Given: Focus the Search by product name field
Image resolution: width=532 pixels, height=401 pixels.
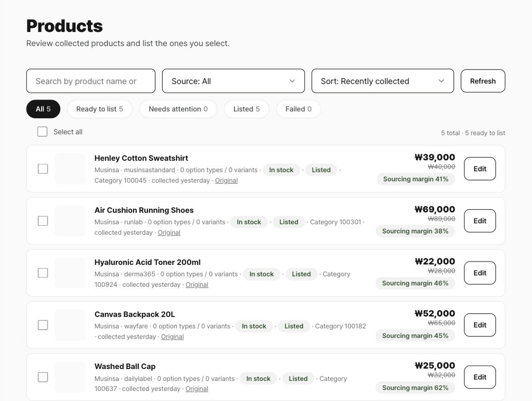Looking at the screenshot, I should (91, 81).
